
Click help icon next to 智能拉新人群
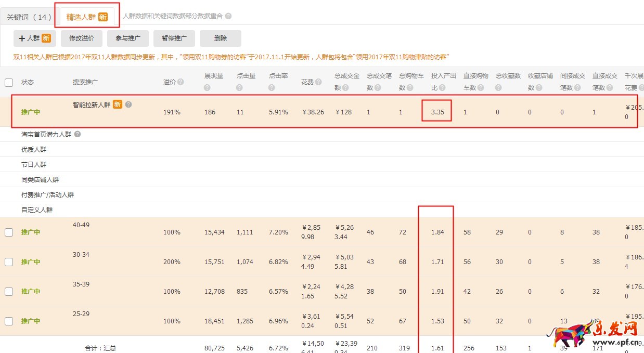(x=128, y=104)
